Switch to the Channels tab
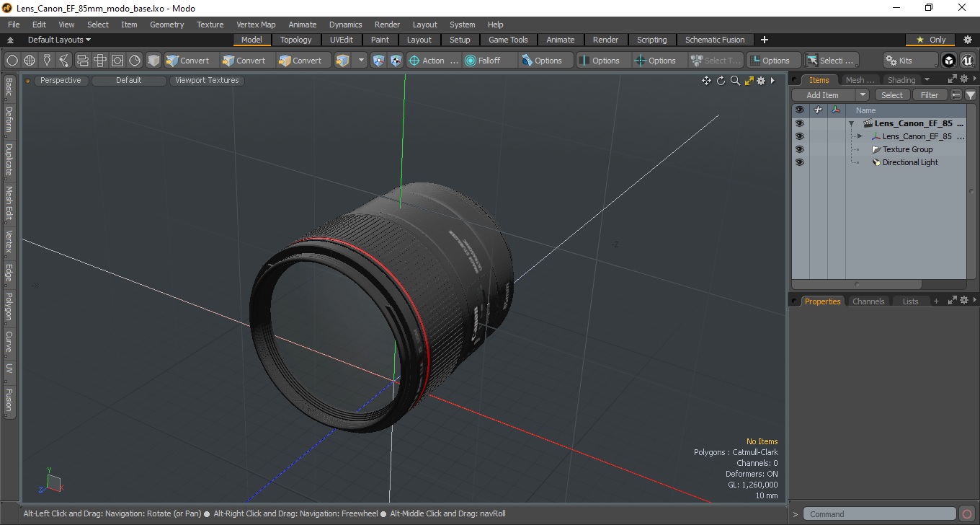The image size is (980, 525). [868, 301]
